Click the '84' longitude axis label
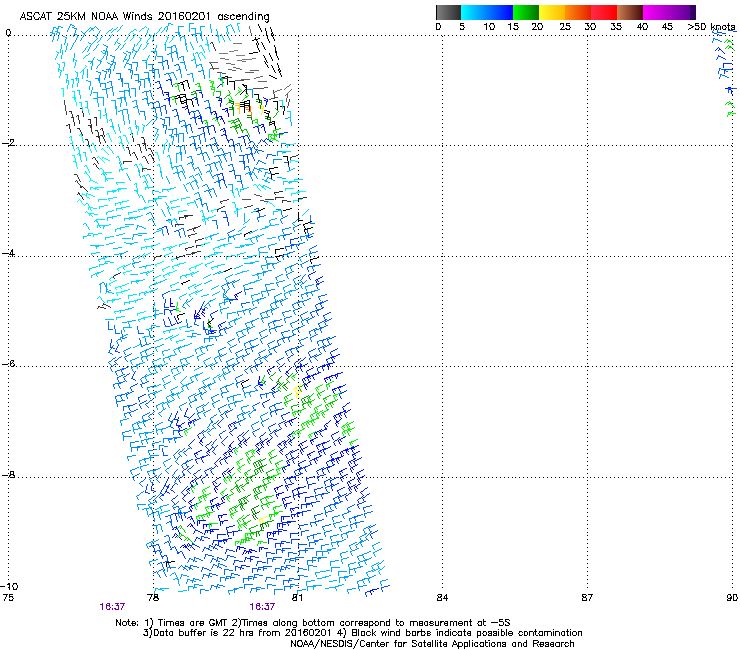The width and height of the screenshot is (740, 650). pyautogui.click(x=442, y=598)
